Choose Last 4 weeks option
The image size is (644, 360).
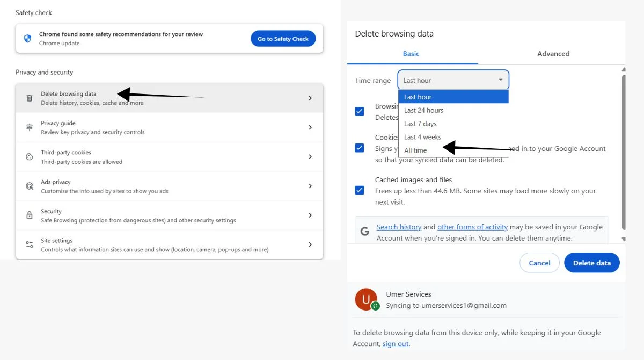(453, 137)
